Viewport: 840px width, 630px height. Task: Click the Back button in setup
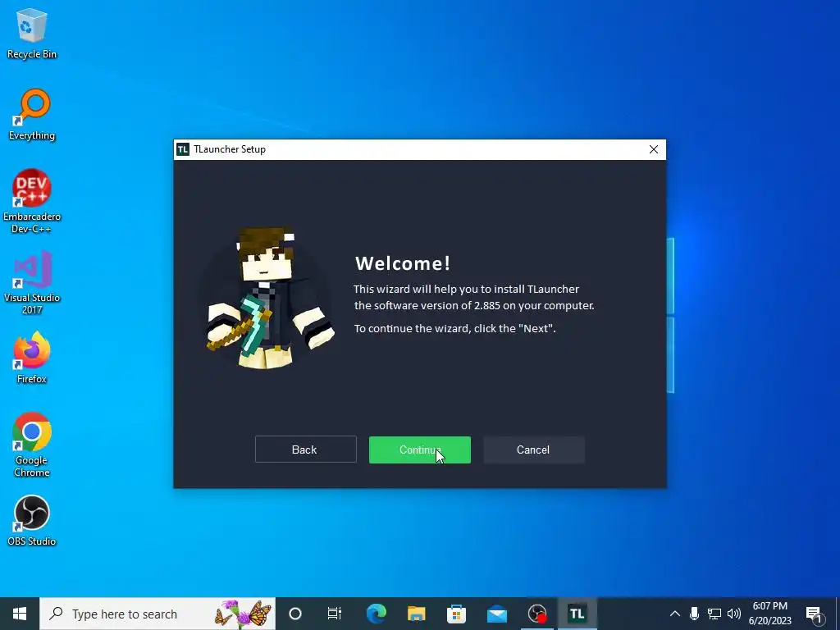click(305, 450)
